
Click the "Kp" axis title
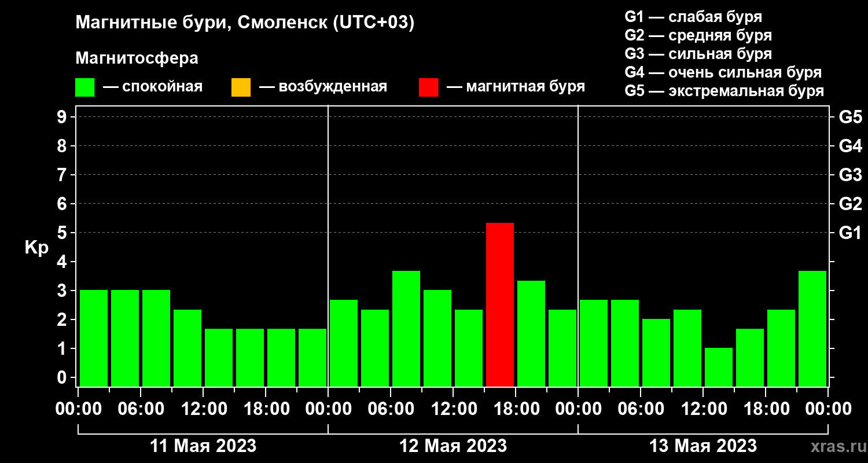coord(36,247)
